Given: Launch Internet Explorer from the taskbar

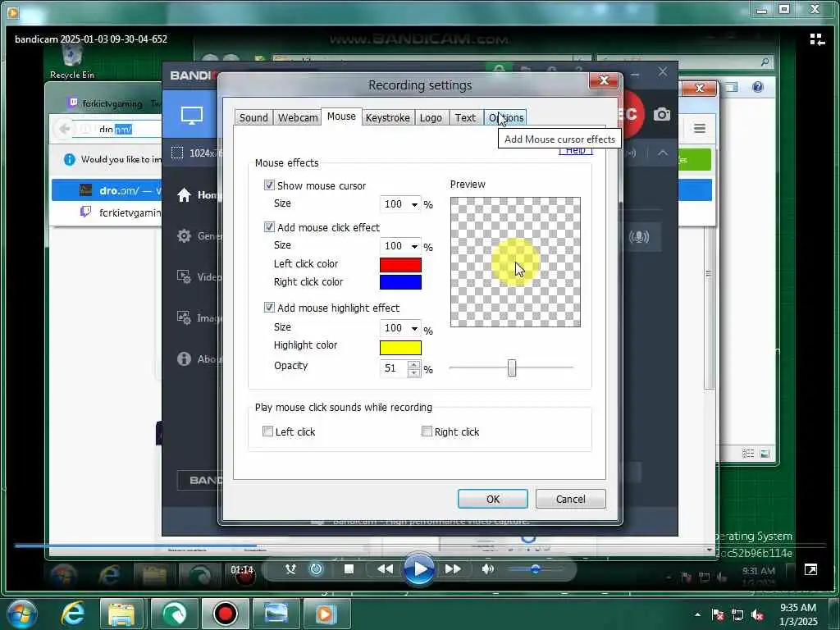Looking at the screenshot, I should [73, 614].
